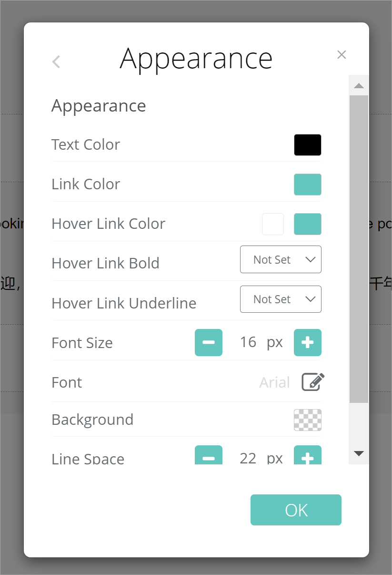Image resolution: width=392 pixels, height=575 pixels.
Task: Open the Hover Link Underline dropdown
Action: coord(281,299)
